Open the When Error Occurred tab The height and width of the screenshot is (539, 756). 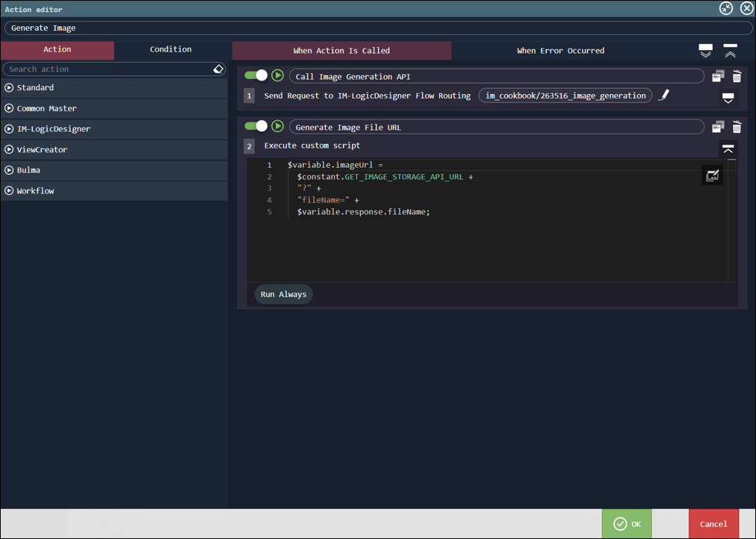[560, 51]
